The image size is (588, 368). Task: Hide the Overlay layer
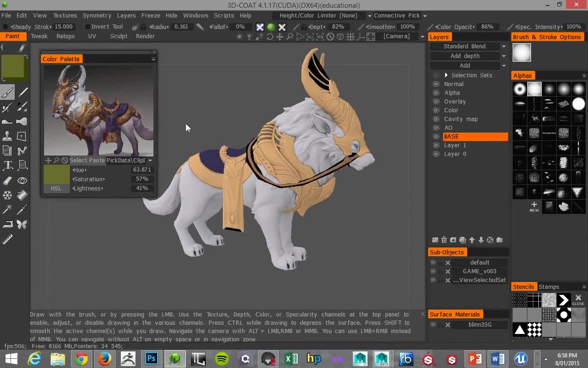point(436,102)
